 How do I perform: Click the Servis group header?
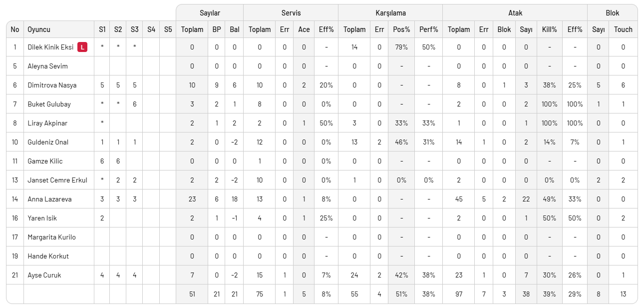point(291,12)
